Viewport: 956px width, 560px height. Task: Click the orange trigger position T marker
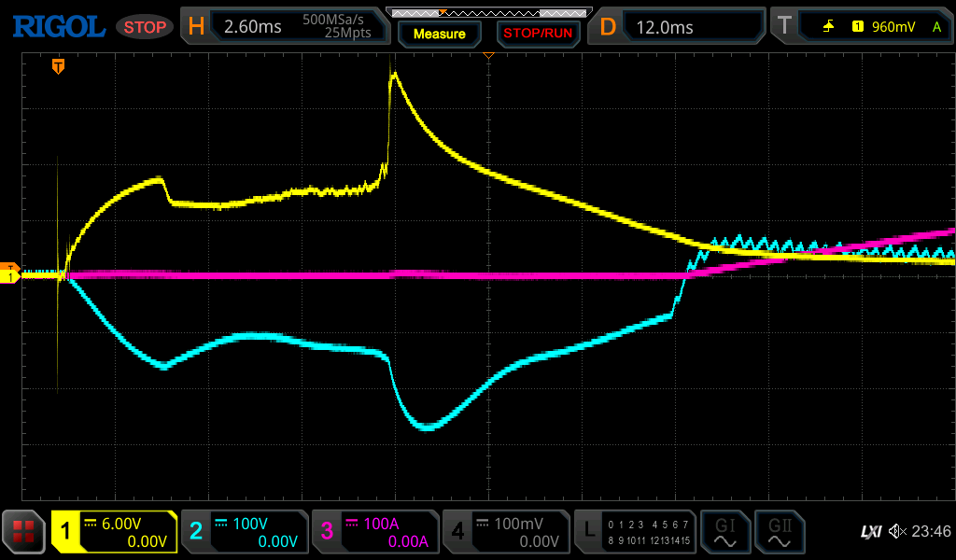coord(58,66)
